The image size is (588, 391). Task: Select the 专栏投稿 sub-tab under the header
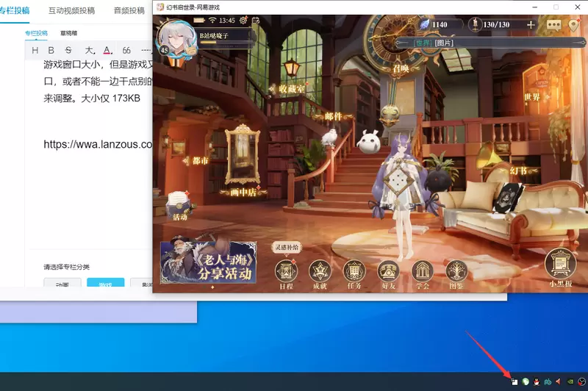point(36,33)
